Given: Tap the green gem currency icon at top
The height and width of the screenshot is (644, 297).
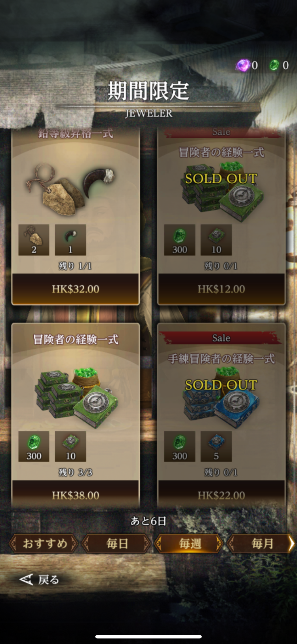Looking at the screenshot, I should point(274,65).
